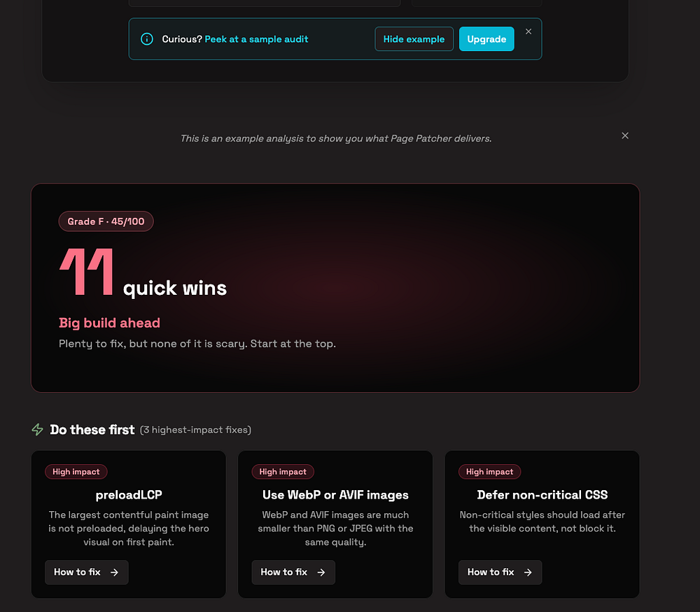The height and width of the screenshot is (612, 700).
Task: Click the info icon beside Curious?
Action: coord(147,39)
